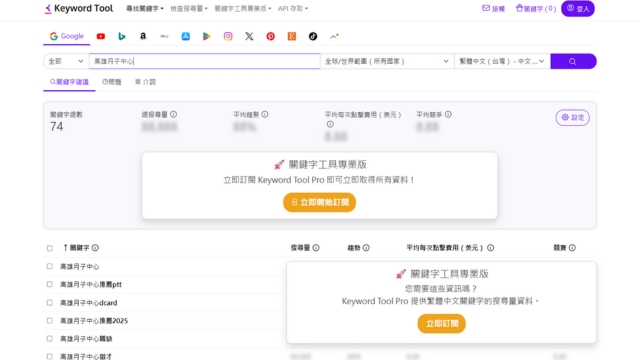This screenshot has width=640, height=360.
Task: Check the box for 高雄月子中心推薦2025
Action: 50,321
